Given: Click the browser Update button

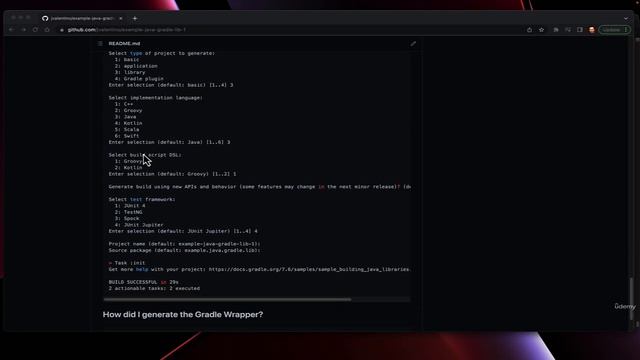Looking at the screenshot, I should [614, 30].
